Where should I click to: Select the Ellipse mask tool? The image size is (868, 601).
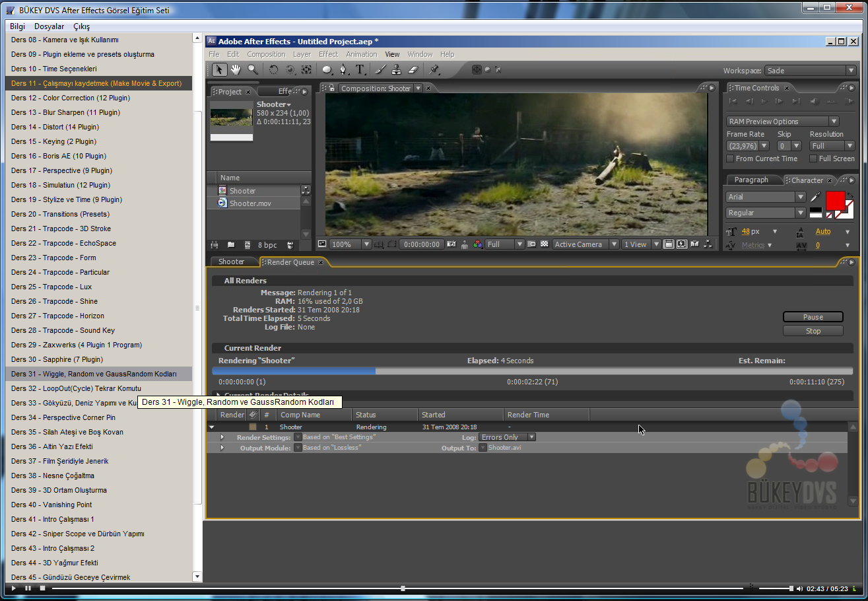coord(327,69)
